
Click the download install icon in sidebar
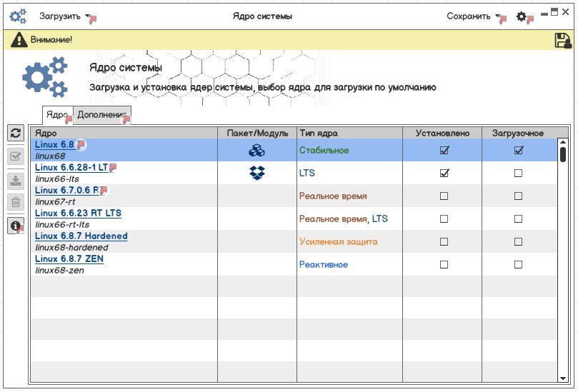16,179
